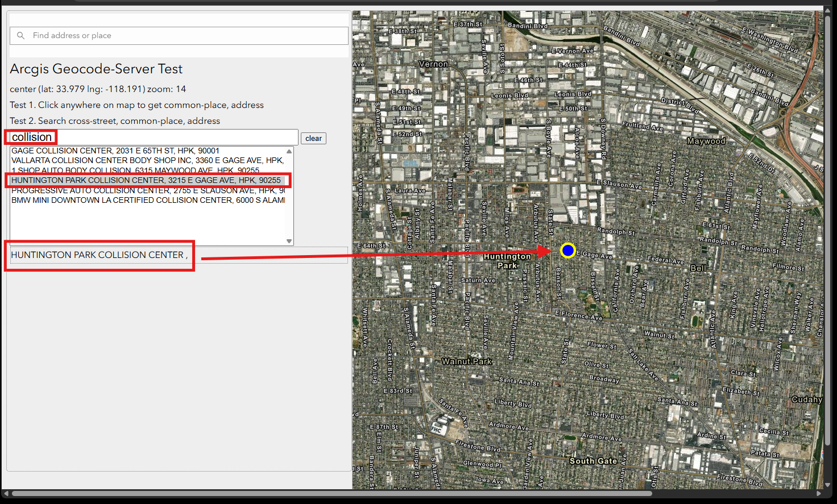The image size is (837, 504).
Task: Click Cudahy label on map
Action: pos(807,399)
